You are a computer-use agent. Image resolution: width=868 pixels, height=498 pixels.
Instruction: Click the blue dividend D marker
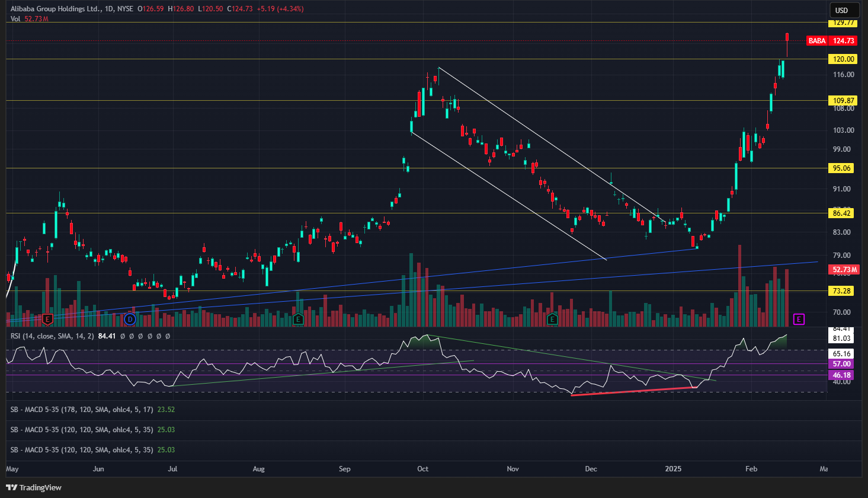[130, 320]
